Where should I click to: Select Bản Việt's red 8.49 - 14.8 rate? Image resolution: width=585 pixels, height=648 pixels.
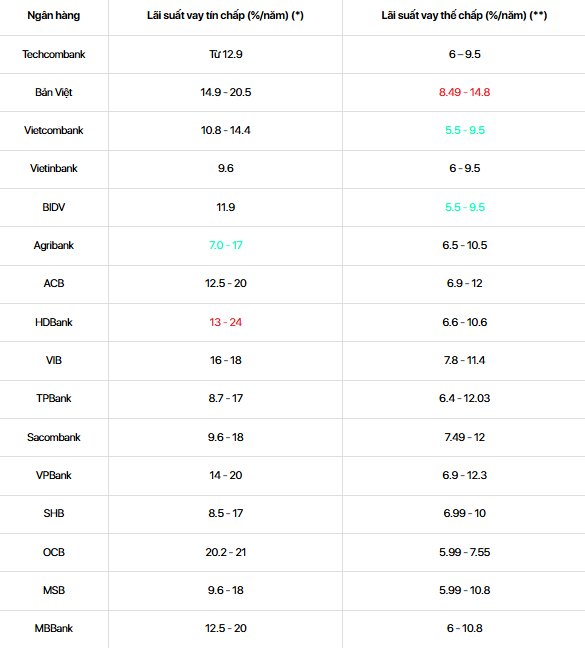click(464, 92)
